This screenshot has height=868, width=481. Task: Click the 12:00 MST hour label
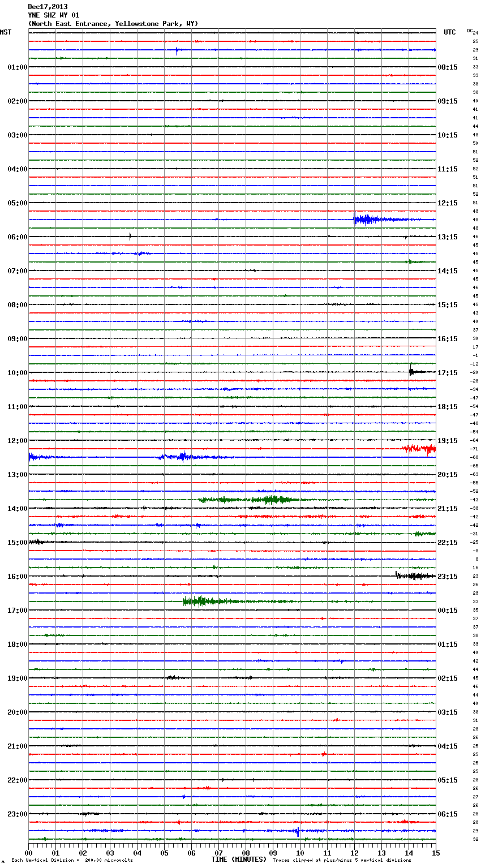(x=17, y=441)
